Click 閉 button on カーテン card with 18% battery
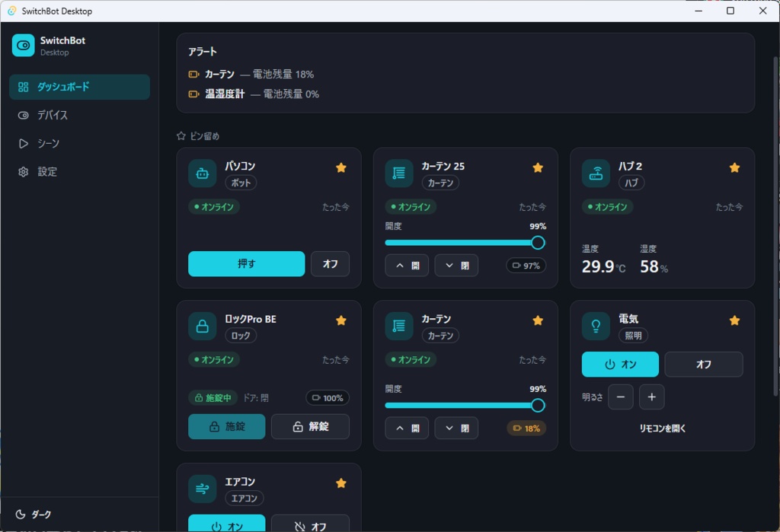 [x=456, y=428]
